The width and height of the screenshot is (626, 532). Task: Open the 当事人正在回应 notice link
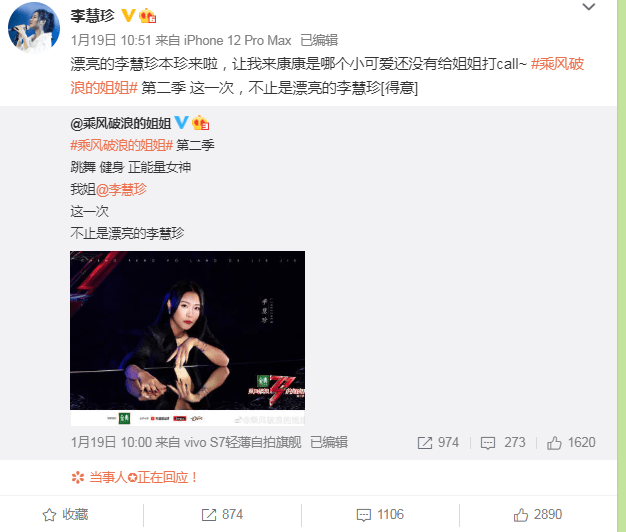pos(134,477)
